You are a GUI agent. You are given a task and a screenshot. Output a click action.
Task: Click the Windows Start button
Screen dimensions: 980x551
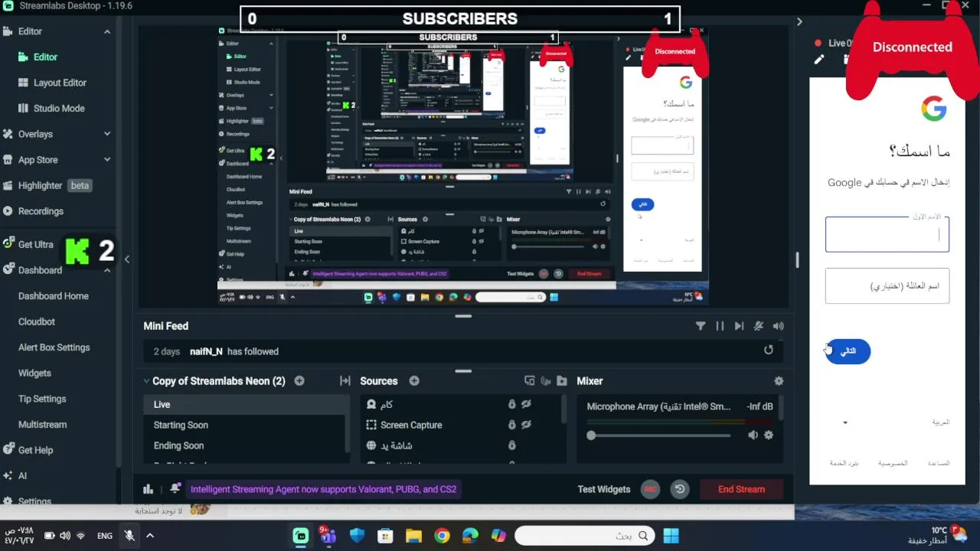(671, 536)
